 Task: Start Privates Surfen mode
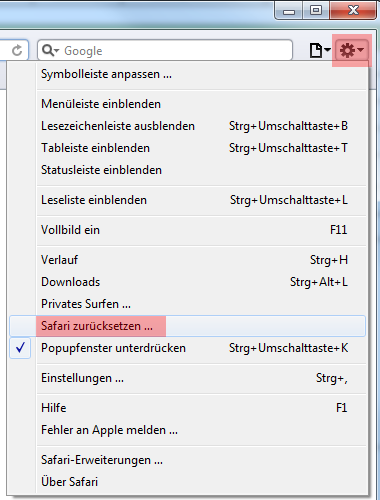coord(188,304)
